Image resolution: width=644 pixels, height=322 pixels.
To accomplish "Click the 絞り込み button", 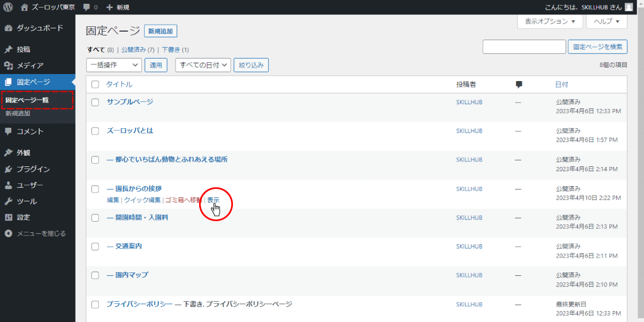I will coord(251,65).
